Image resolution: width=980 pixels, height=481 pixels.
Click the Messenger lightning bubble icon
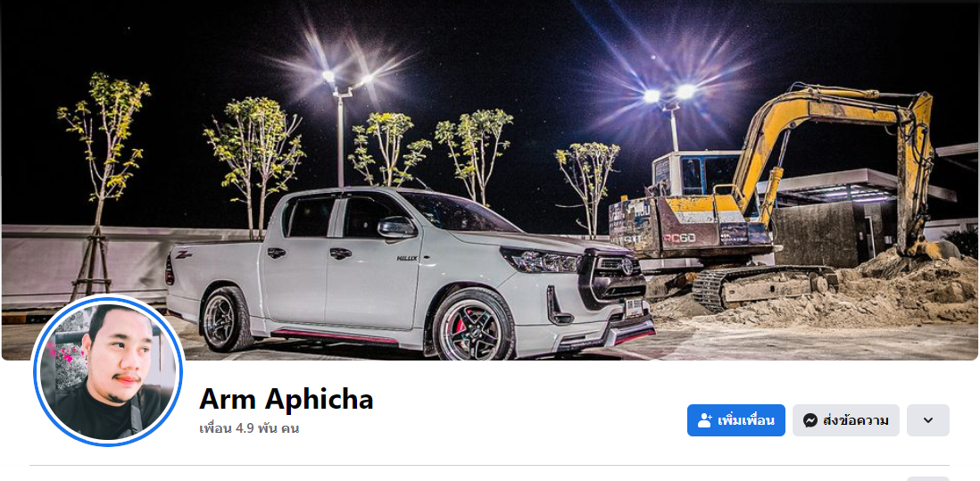pyautogui.click(x=810, y=420)
